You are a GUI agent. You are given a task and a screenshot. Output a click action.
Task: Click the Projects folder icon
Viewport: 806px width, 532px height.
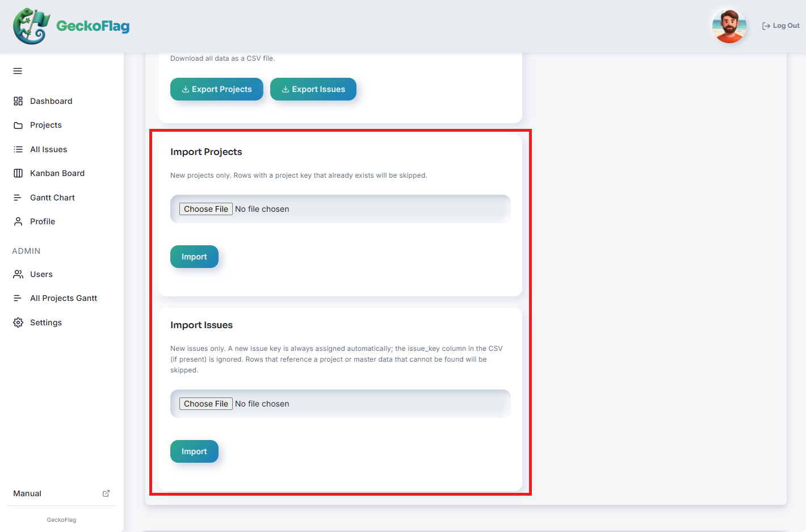pos(18,125)
